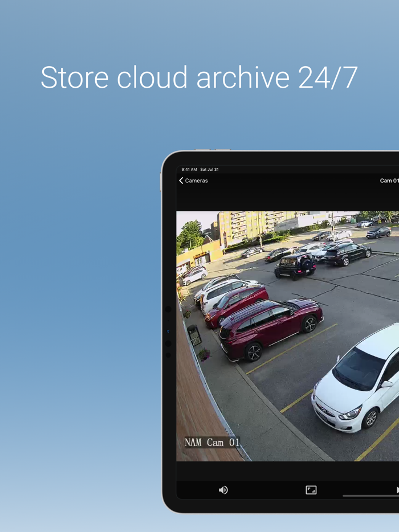This screenshot has height=532, width=399.
Task: Open fullscreen view with the expand icon
Action: pos(311,490)
